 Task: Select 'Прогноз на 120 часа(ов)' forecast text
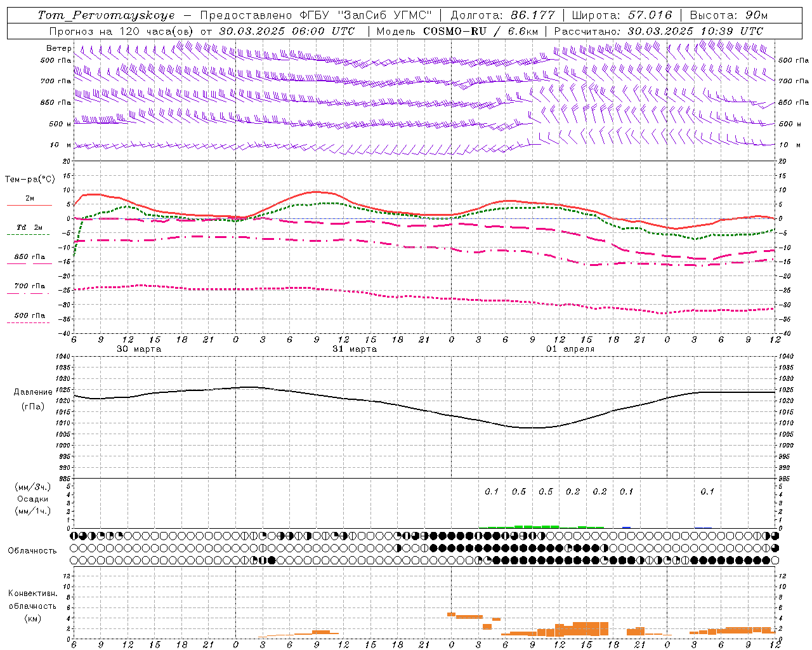point(122,31)
